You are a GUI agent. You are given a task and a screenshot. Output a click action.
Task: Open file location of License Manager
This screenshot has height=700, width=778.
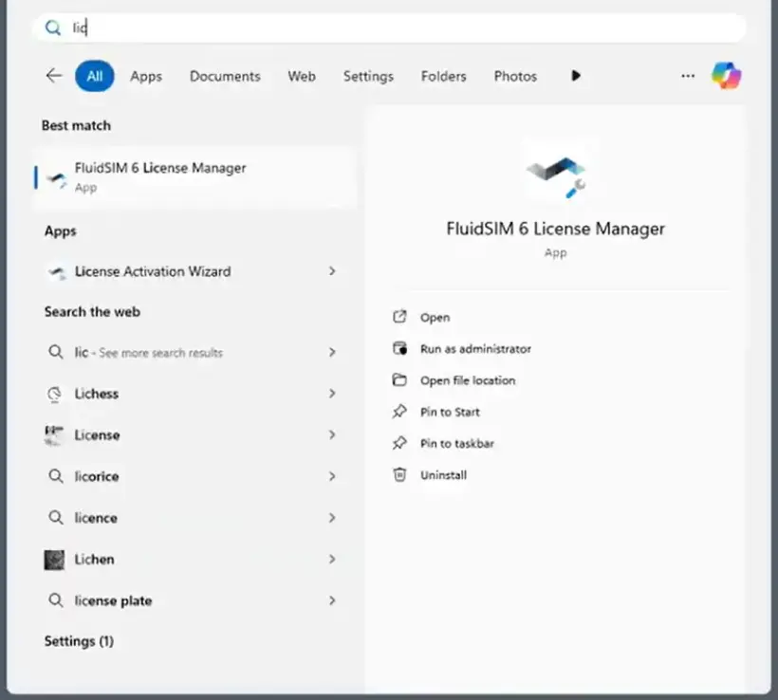point(468,380)
